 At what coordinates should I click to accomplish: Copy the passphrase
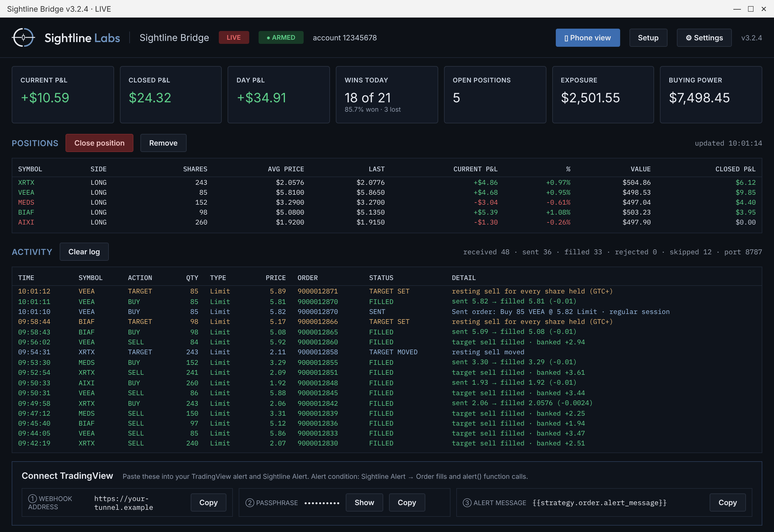tap(407, 502)
